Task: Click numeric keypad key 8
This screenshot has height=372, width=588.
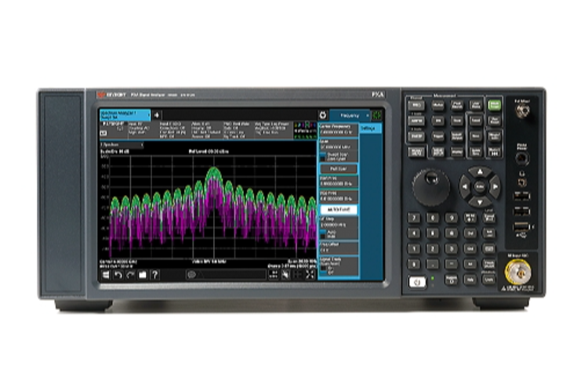Action: (x=432, y=218)
